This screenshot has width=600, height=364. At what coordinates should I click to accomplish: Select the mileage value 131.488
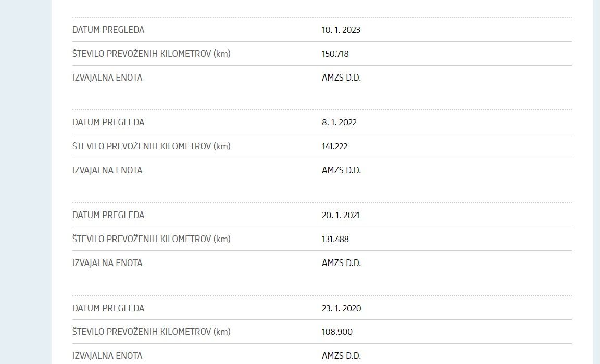[335, 239]
